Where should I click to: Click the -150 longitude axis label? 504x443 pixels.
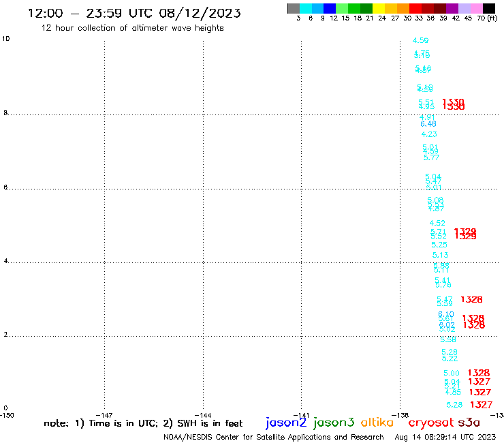pyautogui.click(x=7, y=415)
